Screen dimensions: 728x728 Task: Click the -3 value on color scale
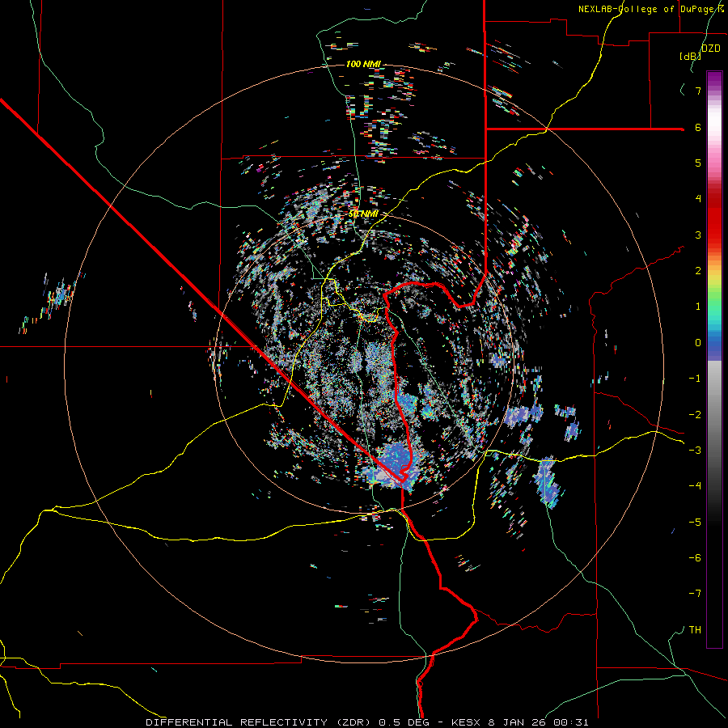695,451
